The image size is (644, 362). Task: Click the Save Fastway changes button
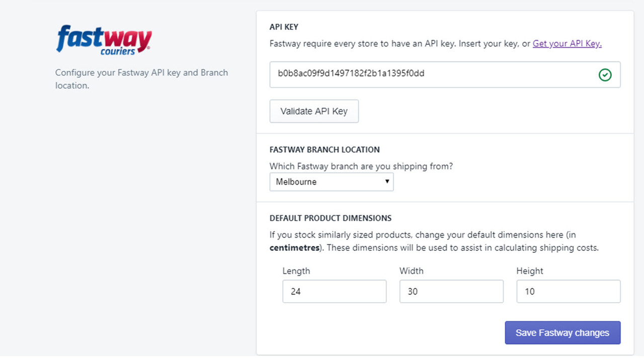pyautogui.click(x=562, y=332)
